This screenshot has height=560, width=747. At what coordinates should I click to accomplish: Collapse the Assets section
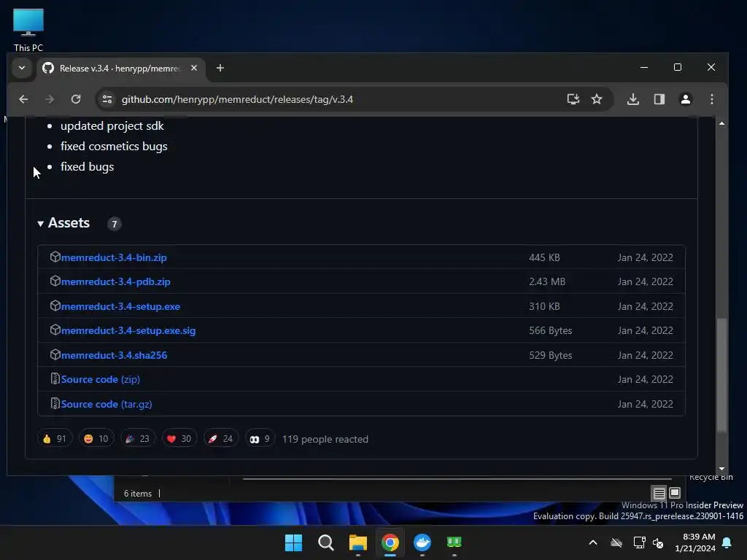[63, 223]
